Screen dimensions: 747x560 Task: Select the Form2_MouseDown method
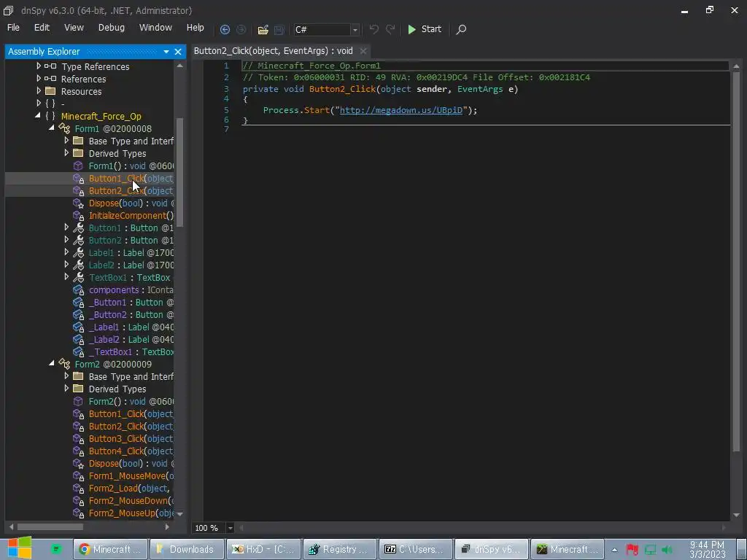131,500
